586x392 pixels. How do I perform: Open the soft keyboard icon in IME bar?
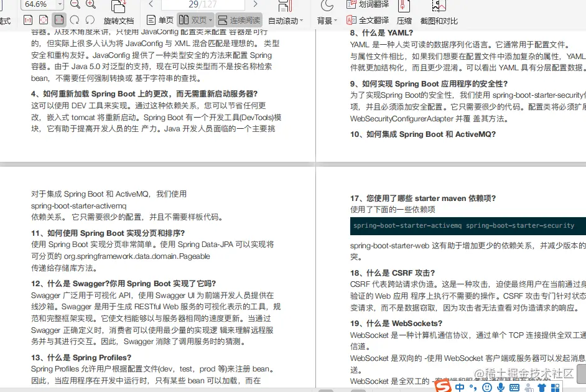(x=514, y=388)
